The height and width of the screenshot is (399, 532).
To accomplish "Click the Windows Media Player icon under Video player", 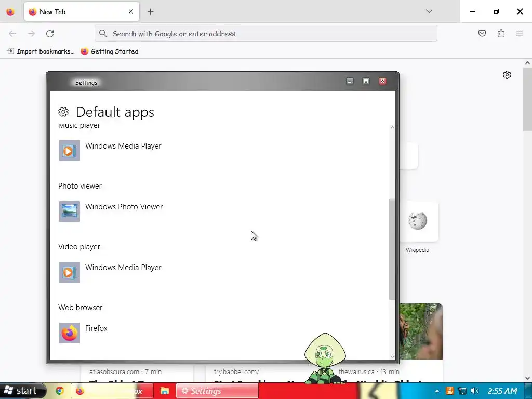I will [x=70, y=272].
